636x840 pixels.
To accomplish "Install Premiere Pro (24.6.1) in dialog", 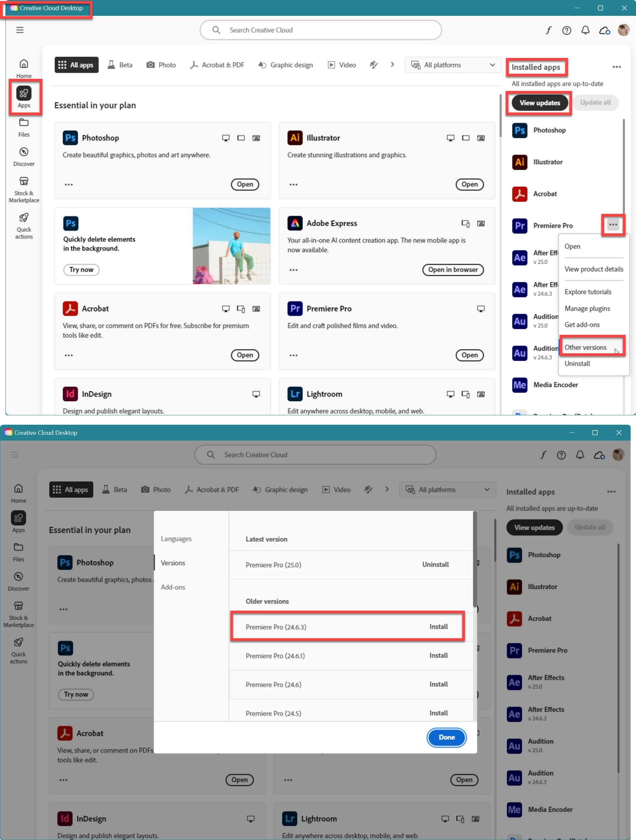I will pos(439,655).
